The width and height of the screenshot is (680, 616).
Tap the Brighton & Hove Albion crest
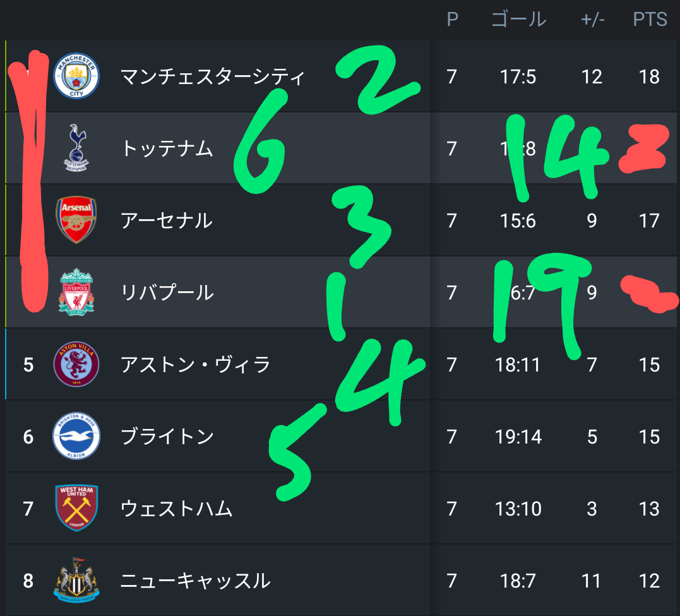(76, 436)
